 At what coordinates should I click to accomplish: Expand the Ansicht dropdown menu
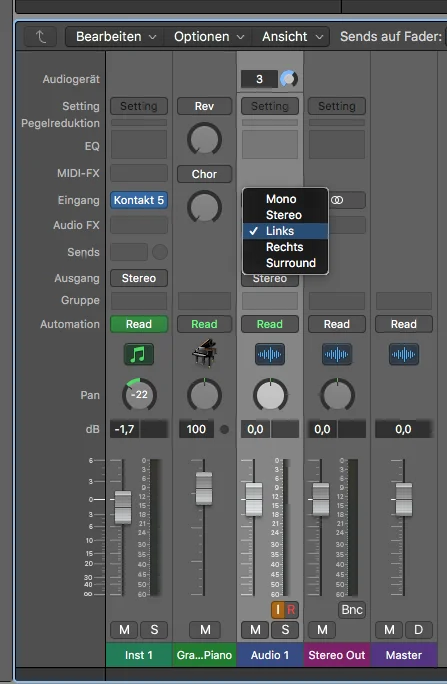[x=292, y=37]
